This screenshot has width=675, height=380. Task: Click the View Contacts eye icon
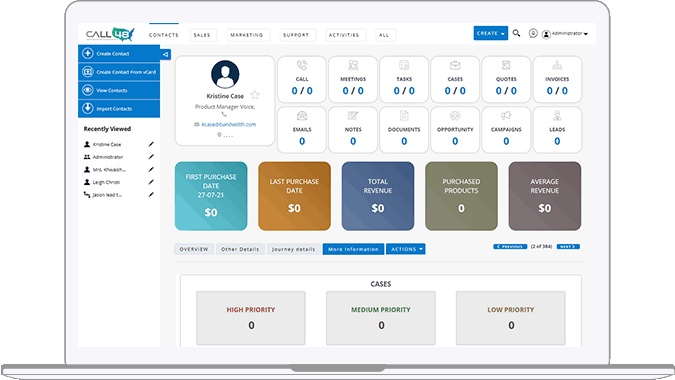click(87, 90)
